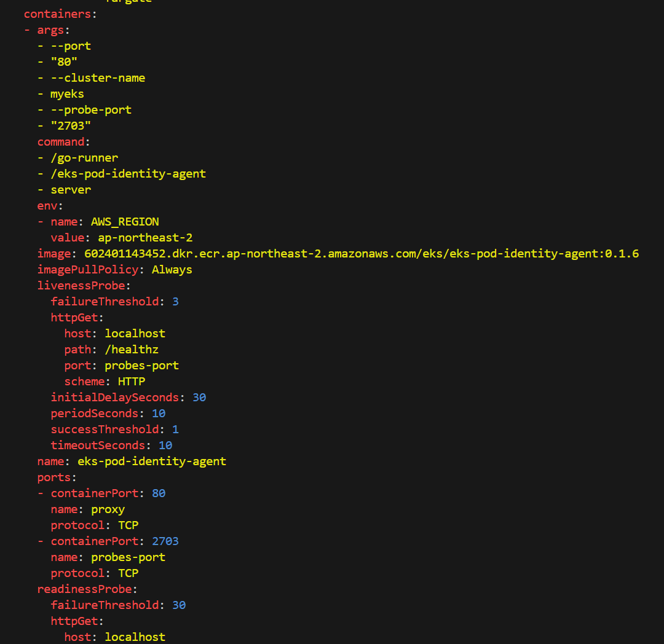Viewport: 664px width, 644px height.
Task: Click the 'env' key
Action: 47,206
